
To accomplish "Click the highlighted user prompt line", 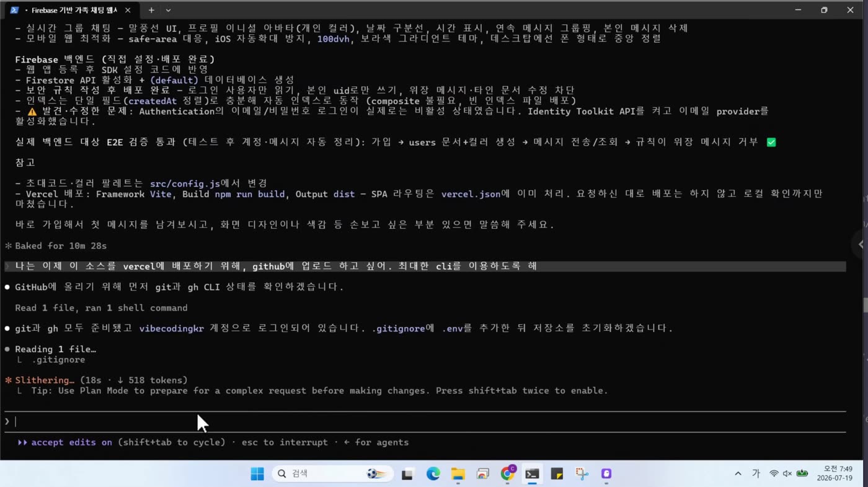I will 425,266.
